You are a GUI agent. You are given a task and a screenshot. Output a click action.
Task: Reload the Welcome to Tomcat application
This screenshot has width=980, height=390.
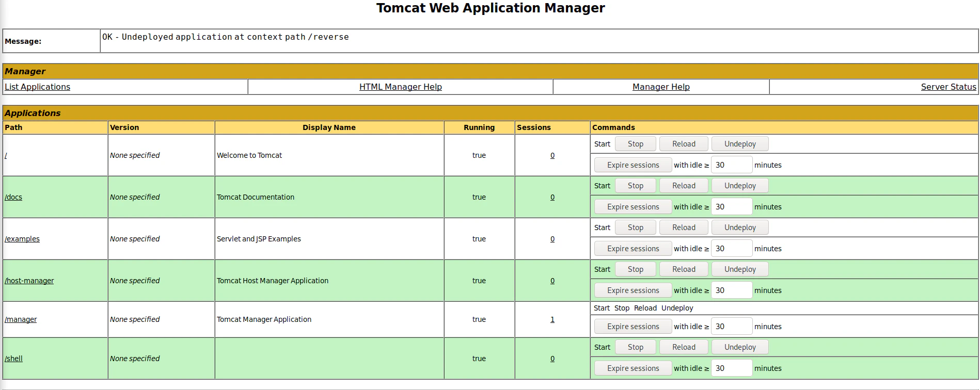point(684,144)
